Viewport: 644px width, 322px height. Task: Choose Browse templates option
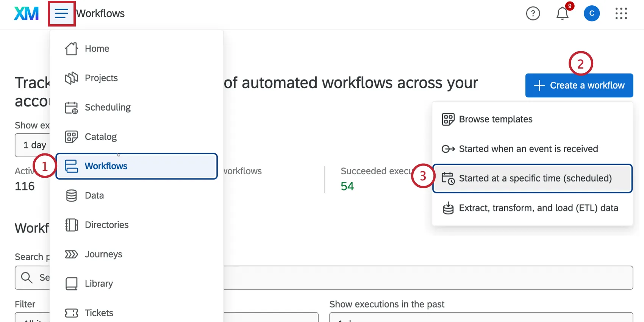[x=496, y=119]
